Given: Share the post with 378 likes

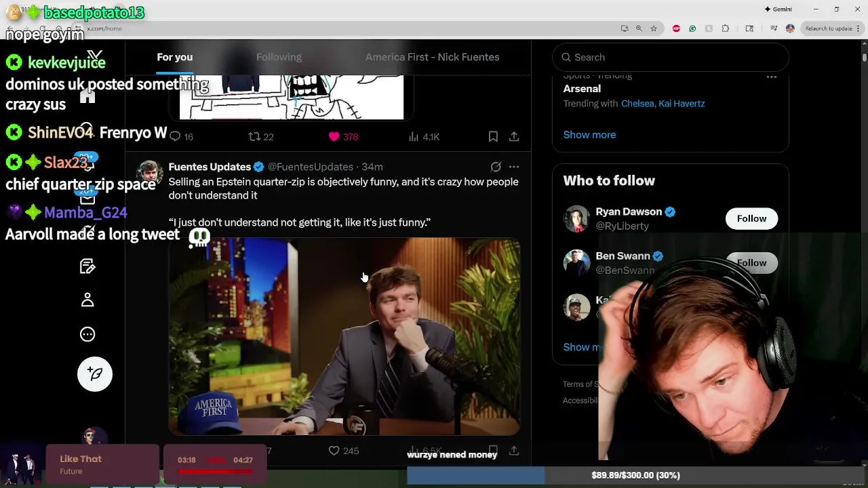Looking at the screenshot, I should point(514,137).
